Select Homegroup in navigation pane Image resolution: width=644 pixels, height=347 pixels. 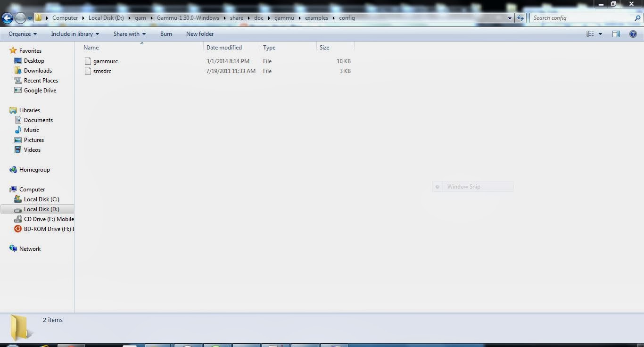(34, 170)
